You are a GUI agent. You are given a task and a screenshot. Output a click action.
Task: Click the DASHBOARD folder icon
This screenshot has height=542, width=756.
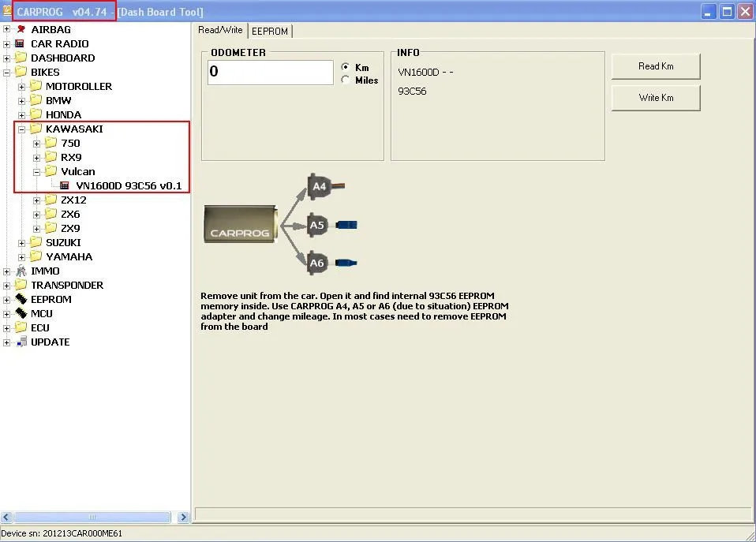pyautogui.click(x=21, y=58)
